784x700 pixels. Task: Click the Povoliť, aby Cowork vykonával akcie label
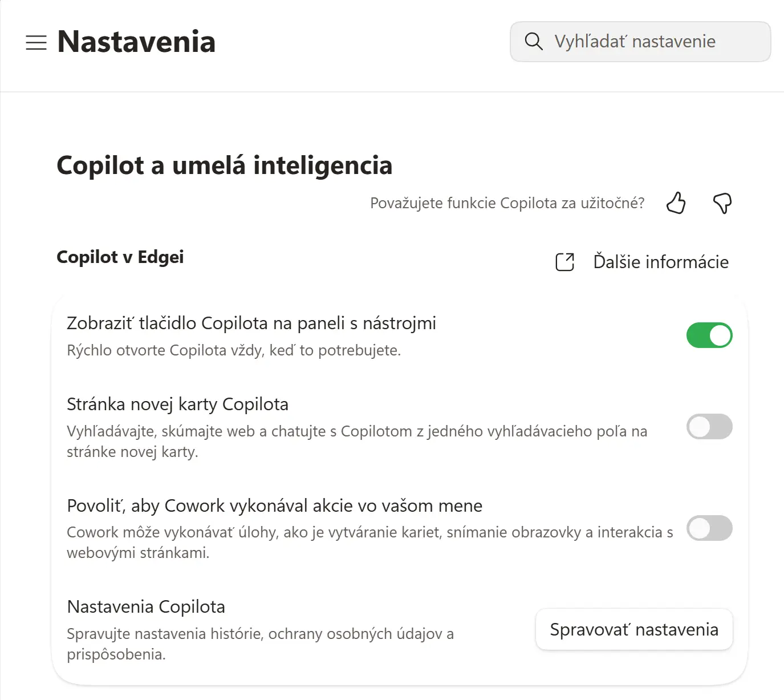(x=275, y=505)
